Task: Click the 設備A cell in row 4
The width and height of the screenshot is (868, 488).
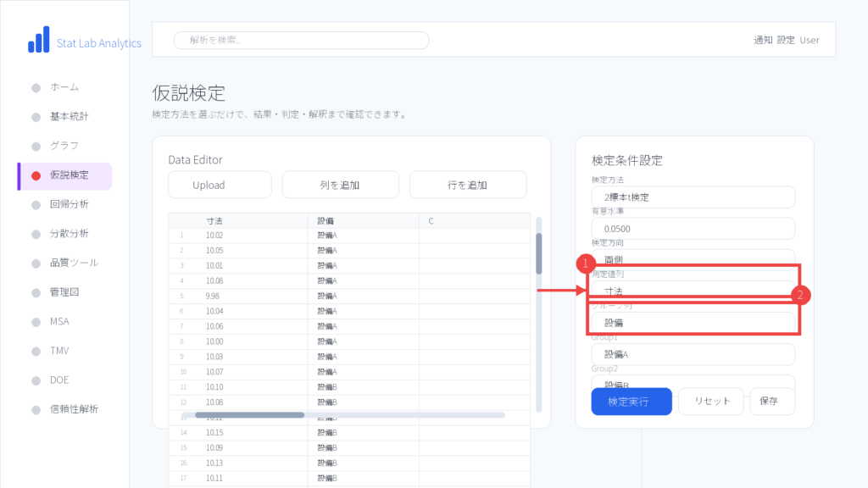Action: pyautogui.click(x=363, y=281)
